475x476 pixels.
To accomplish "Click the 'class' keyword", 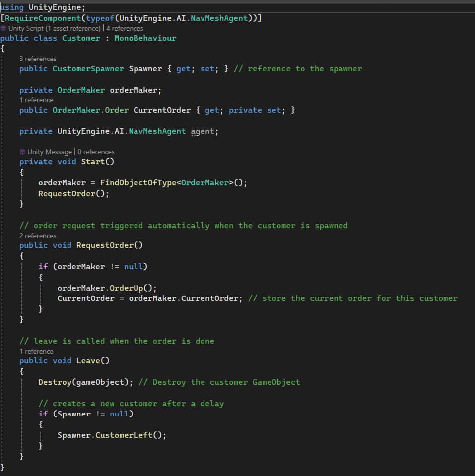I will 45,38.
